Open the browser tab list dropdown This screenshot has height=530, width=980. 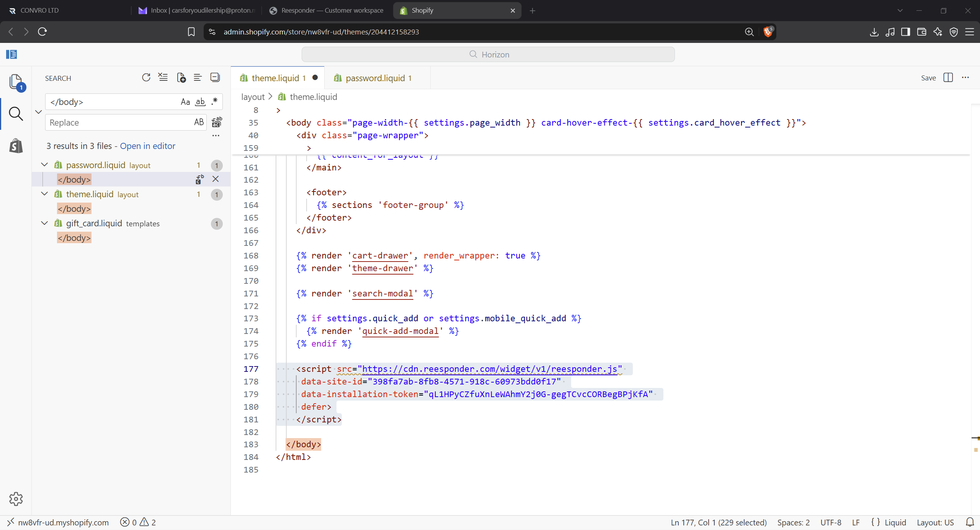coord(900,10)
